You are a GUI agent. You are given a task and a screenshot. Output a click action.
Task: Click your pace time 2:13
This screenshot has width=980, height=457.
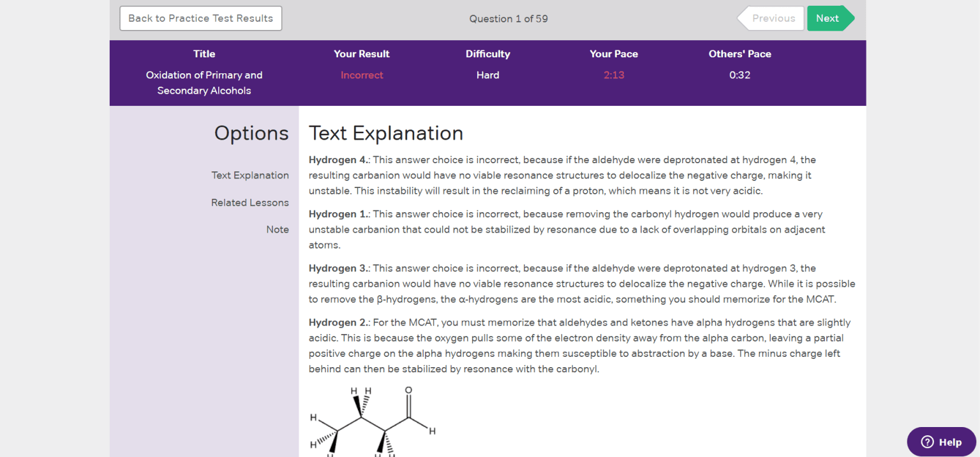click(614, 75)
